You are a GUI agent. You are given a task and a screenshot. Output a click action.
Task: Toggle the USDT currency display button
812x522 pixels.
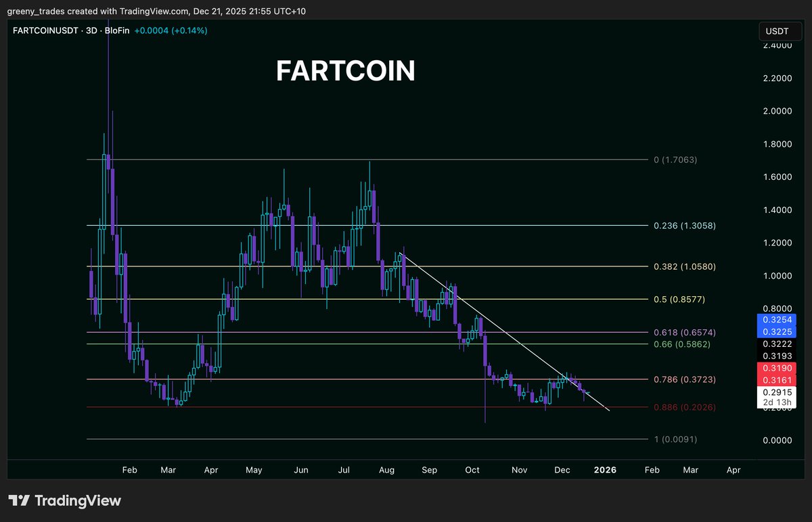[780, 30]
